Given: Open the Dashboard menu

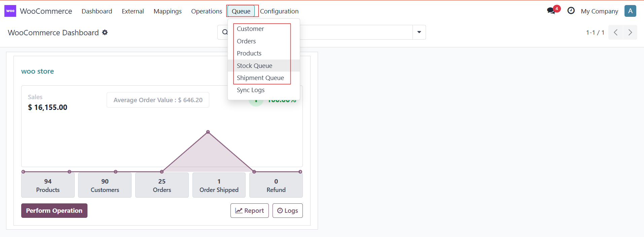Looking at the screenshot, I should [x=97, y=11].
